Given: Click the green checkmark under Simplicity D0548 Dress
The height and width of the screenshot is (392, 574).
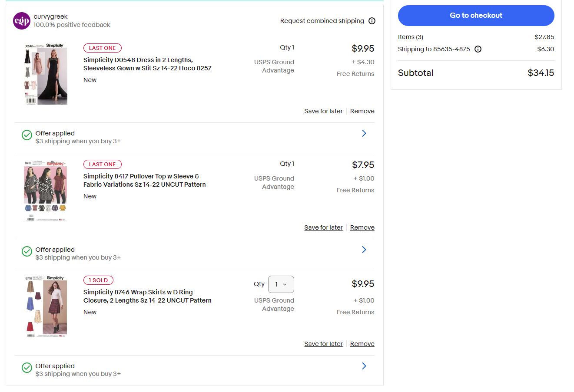Looking at the screenshot, I should coord(27,135).
